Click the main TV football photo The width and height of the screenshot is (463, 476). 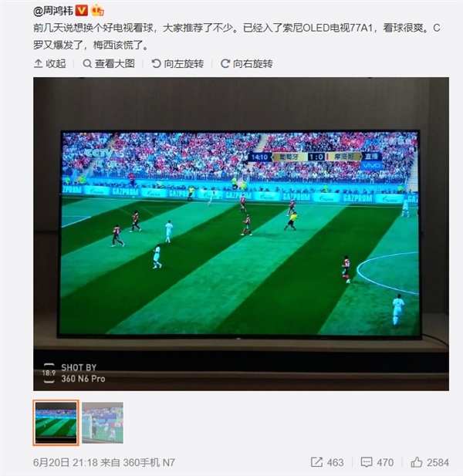click(x=241, y=234)
